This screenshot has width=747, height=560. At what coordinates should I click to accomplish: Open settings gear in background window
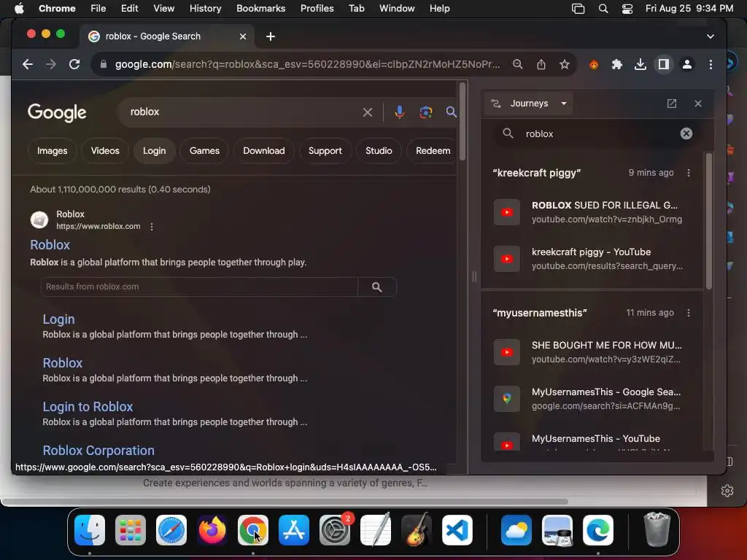pyautogui.click(x=727, y=491)
